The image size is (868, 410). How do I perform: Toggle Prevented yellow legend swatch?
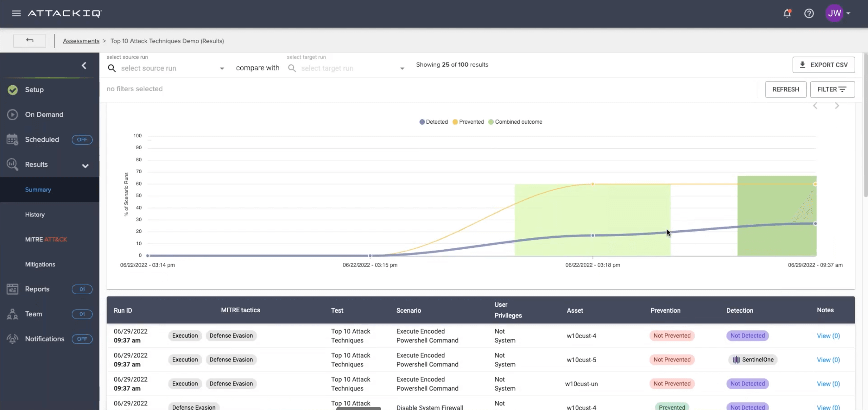tap(455, 122)
